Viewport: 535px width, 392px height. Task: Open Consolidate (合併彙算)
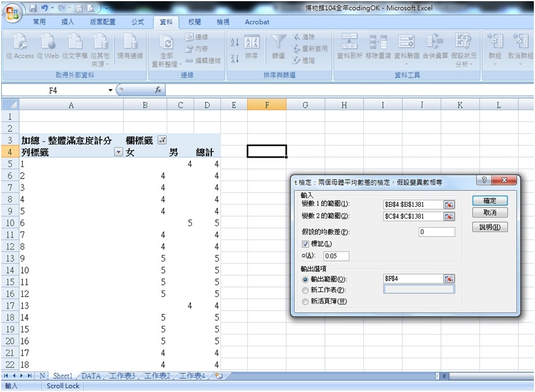click(x=435, y=46)
